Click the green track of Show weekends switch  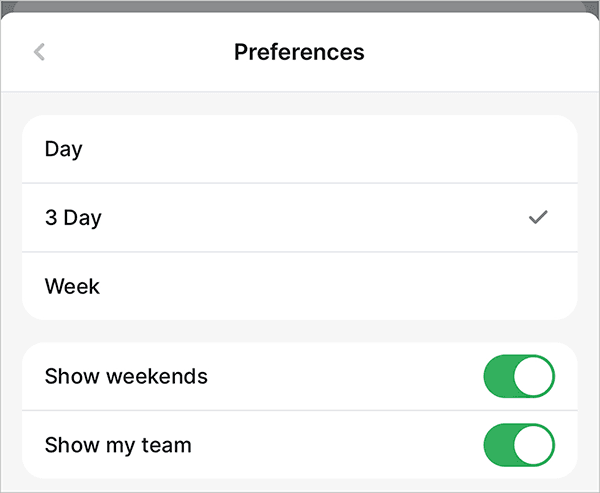pos(499,376)
